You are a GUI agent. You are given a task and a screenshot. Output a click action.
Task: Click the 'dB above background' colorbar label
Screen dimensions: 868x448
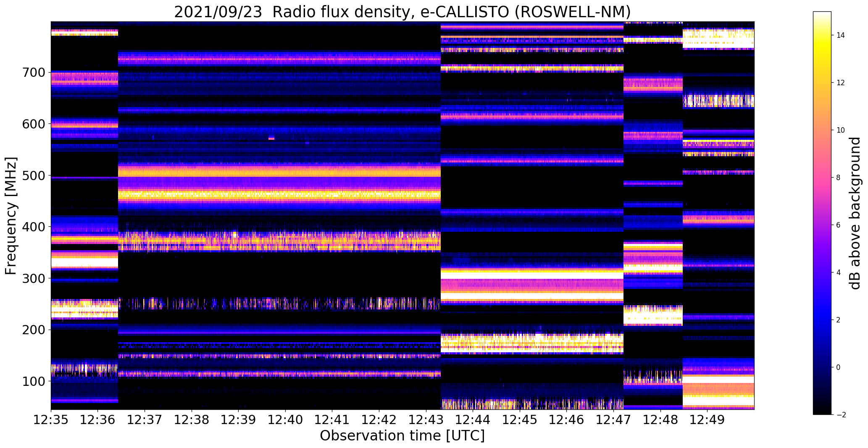point(855,213)
